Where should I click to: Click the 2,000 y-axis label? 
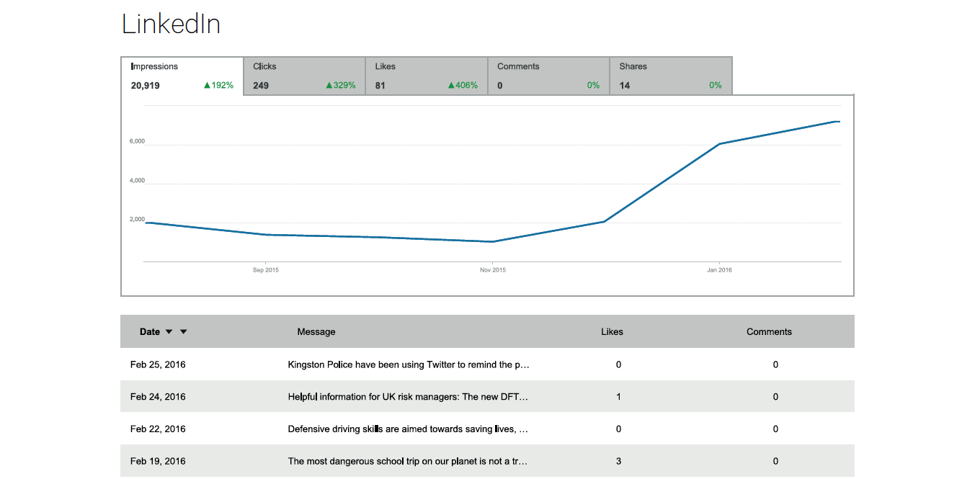137,219
